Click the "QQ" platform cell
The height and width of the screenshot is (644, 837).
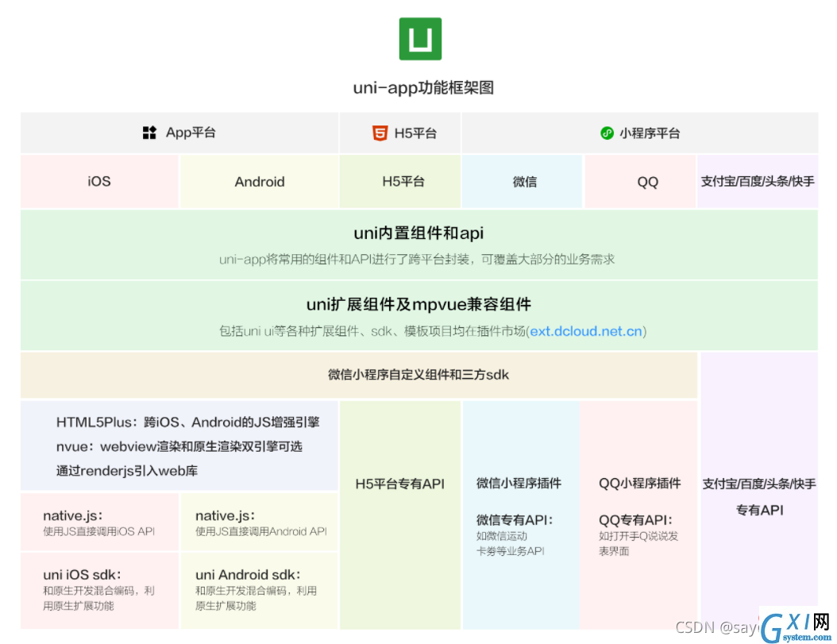640,181
